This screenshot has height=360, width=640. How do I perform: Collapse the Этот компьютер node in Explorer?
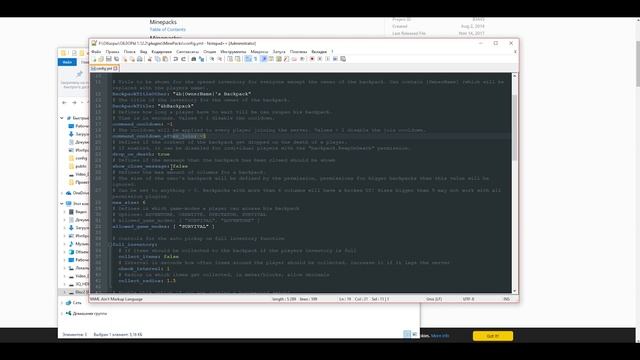tap(62, 203)
